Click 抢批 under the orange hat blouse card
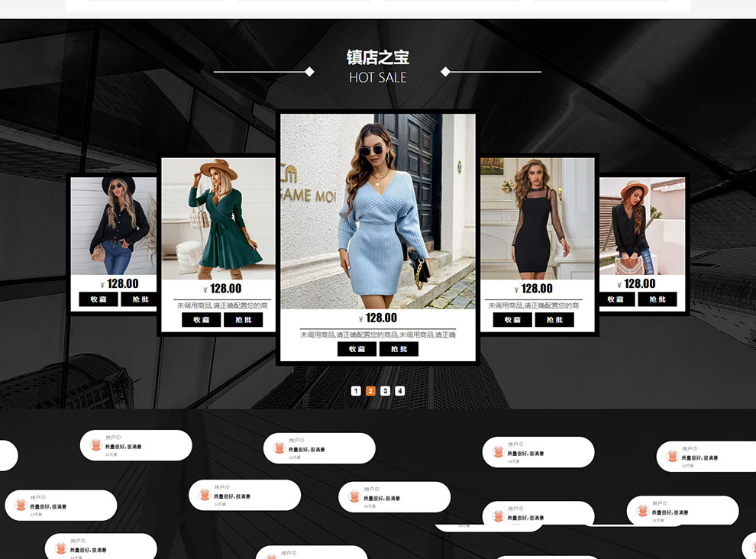The width and height of the screenshot is (756, 559). 657,299
